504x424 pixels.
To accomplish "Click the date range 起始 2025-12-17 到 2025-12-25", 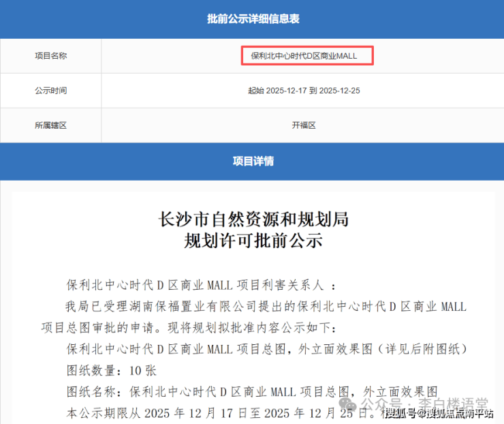I will (x=304, y=91).
